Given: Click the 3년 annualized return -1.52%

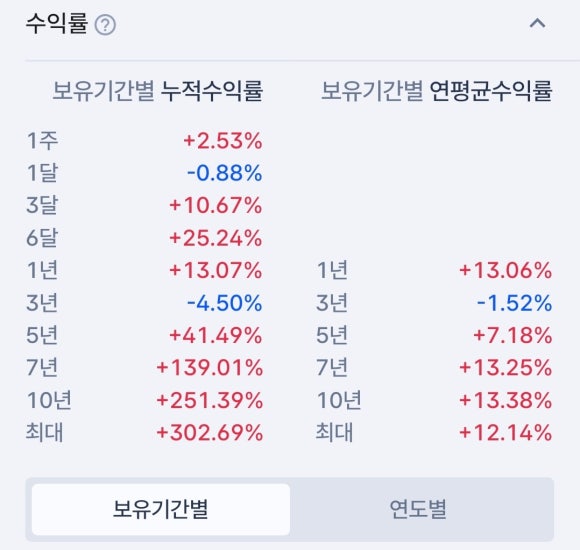Looking at the screenshot, I should coord(515,303).
